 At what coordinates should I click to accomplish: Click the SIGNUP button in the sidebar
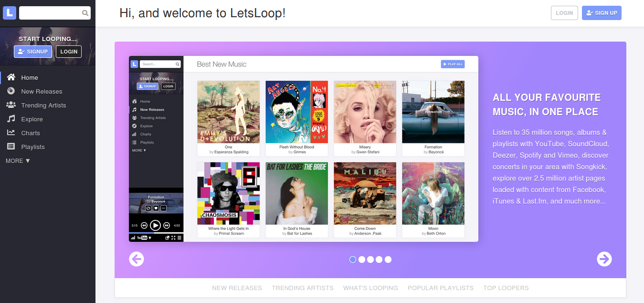tap(33, 52)
